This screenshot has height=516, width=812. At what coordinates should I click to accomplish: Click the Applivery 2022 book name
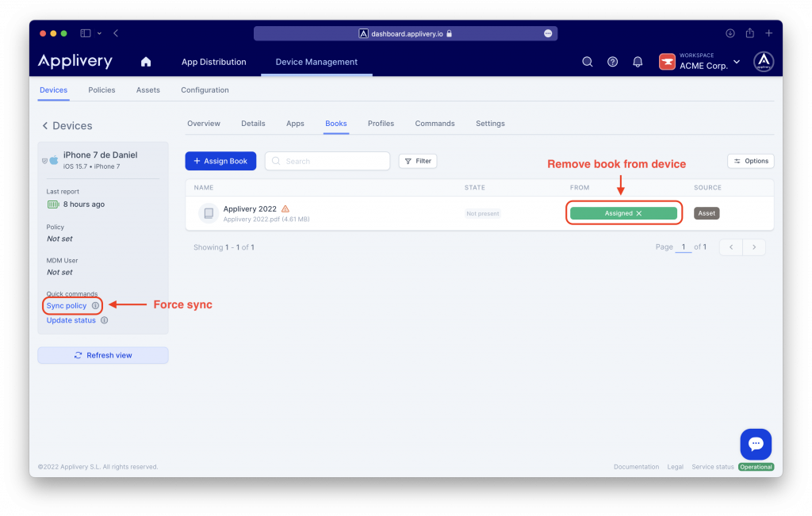(x=250, y=208)
